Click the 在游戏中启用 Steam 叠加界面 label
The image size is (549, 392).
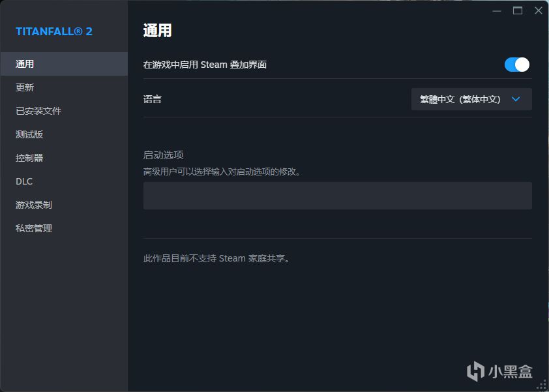205,65
